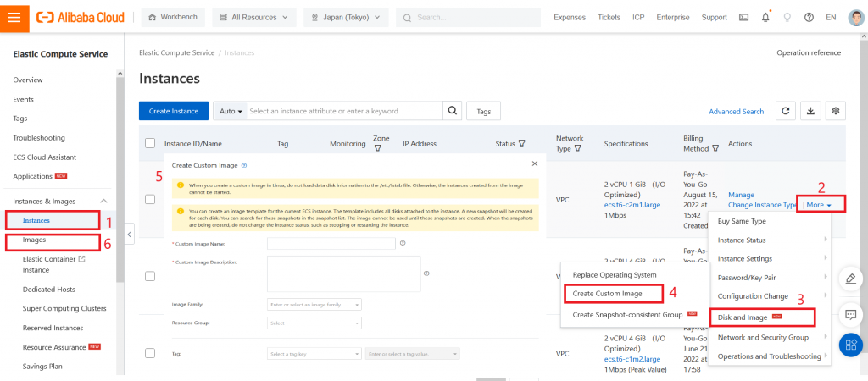Collapse the left sidebar with arrow handle
This screenshot has height=381, width=868.
(x=129, y=234)
